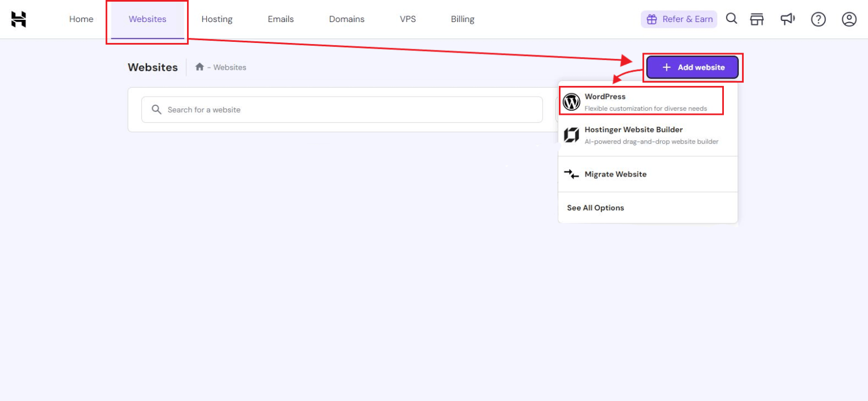This screenshot has height=401, width=868.
Task: Click See All Options
Action: click(x=596, y=208)
